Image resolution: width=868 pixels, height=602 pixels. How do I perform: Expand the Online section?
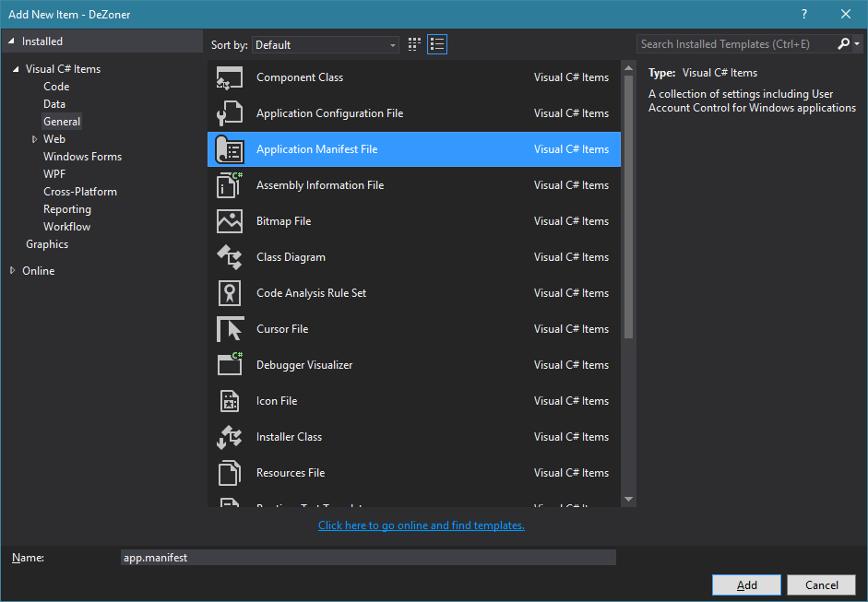point(12,270)
